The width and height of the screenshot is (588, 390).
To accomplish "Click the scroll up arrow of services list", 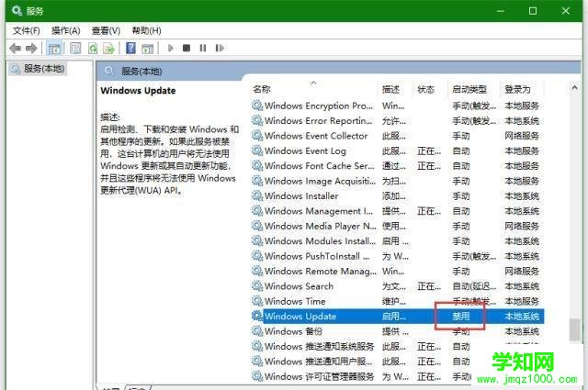I will click(x=574, y=88).
